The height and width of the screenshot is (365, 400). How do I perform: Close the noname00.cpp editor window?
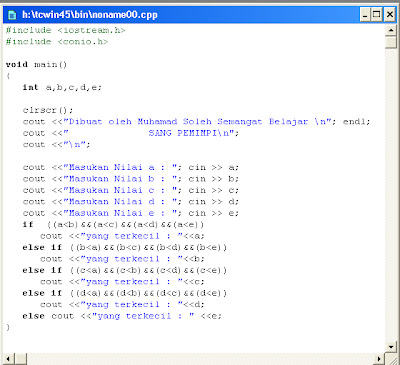click(389, 15)
